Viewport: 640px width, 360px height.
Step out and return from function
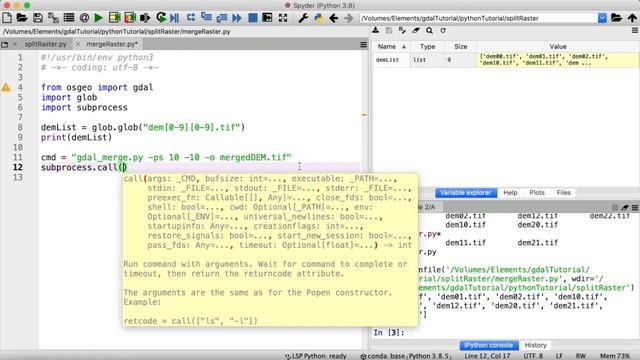tap(222, 18)
